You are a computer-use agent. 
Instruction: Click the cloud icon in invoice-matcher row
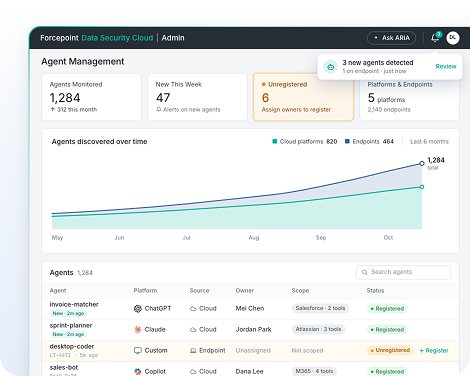pyautogui.click(x=193, y=309)
